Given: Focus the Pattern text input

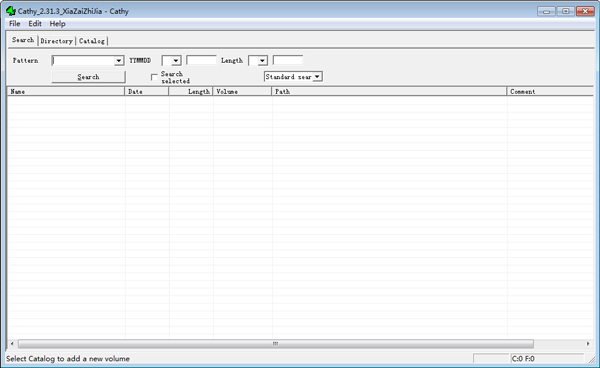Looking at the screenshot, I should point(83,60).
